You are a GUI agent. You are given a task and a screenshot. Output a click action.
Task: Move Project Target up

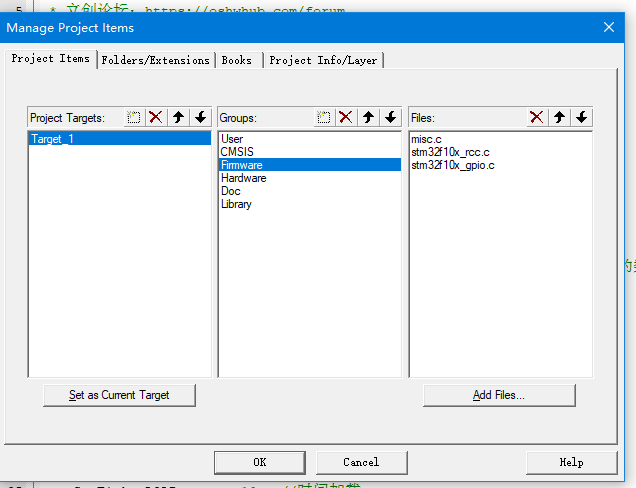[x=178, y=118]
